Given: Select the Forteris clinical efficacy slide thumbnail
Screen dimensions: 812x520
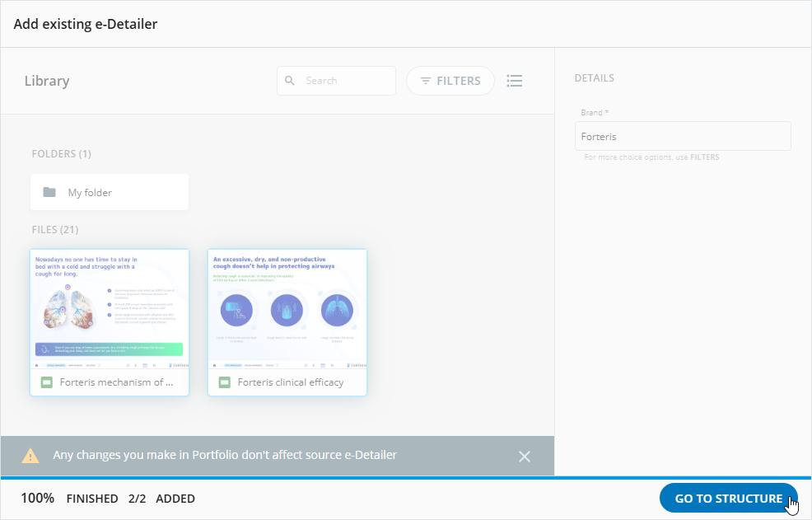Looking at the screenshot, I should [287, 309].
